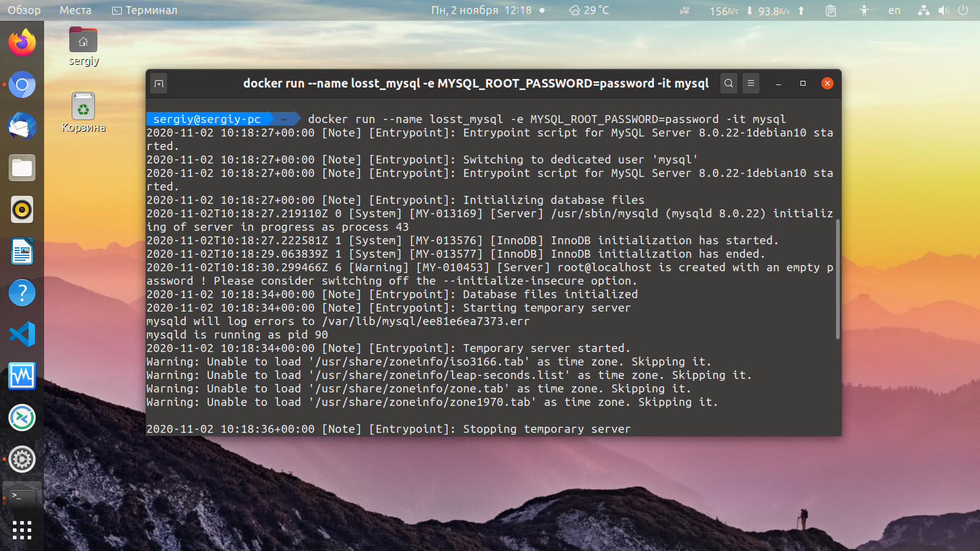Image resolution: width=980 pixels, height=551 pixels.
Task: Click the terminal window title text
Action: click(476, 83)
